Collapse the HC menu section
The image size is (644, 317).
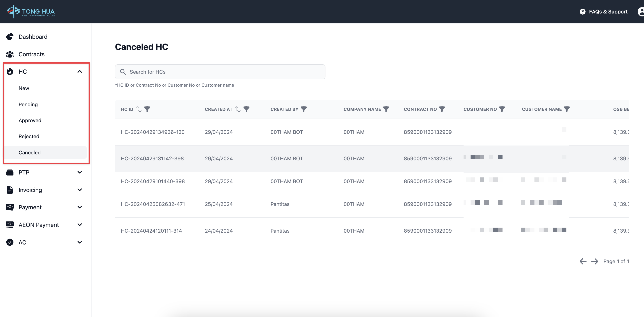(79, 72)
